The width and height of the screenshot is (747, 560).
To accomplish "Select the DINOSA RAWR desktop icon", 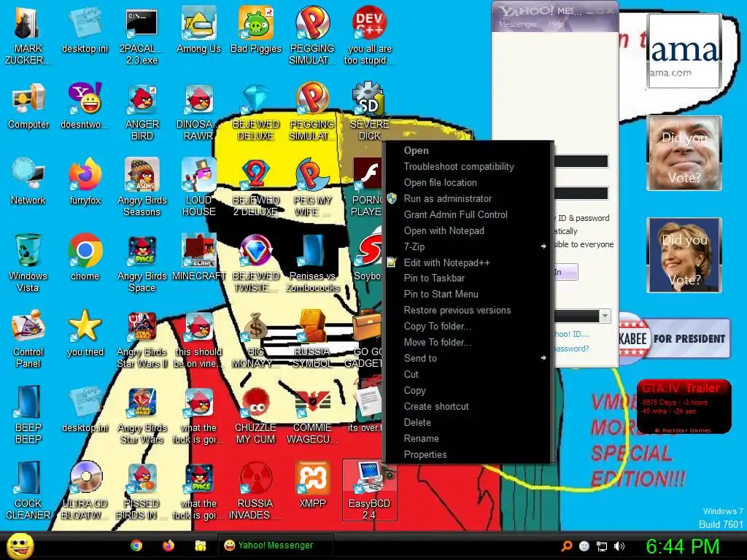I will coord(198,112).
